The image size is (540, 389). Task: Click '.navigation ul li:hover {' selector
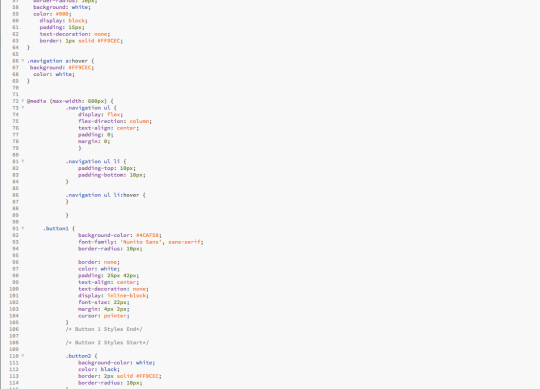tap(105, 195)
